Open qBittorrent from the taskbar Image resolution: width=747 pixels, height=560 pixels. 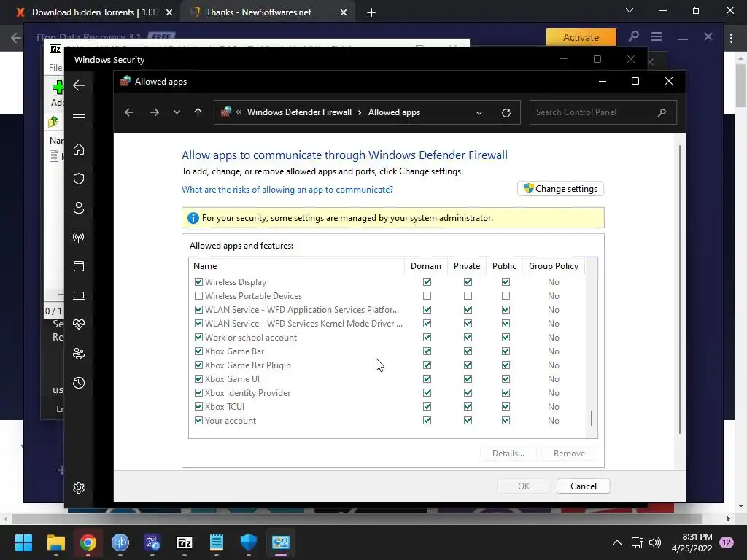[x=120, y=542]
